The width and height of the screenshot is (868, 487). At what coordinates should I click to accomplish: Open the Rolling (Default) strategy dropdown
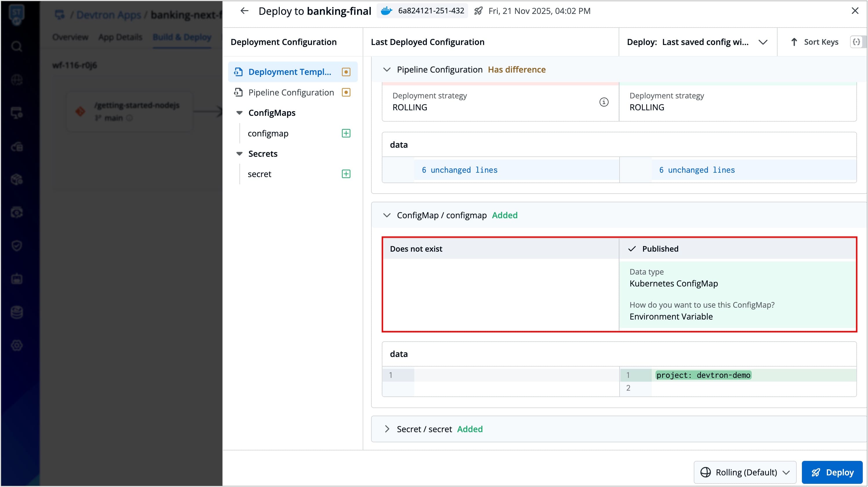[745, 472]
